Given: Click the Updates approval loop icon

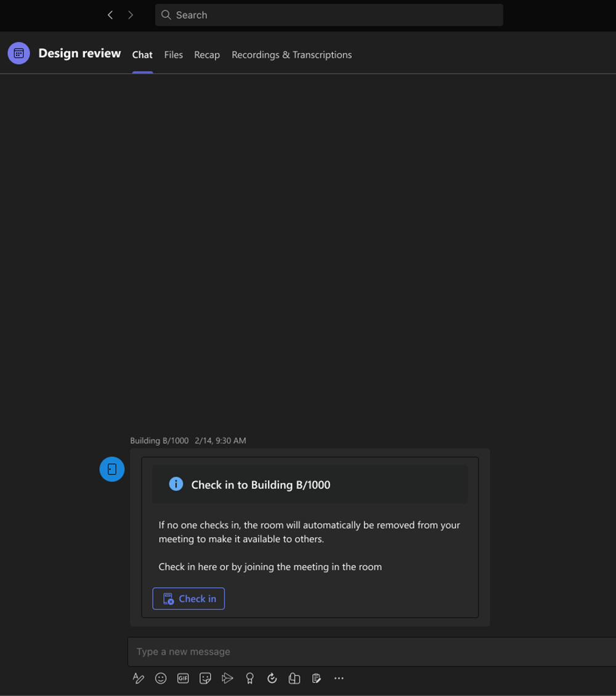Looking at the screenshot, I should click(272, 678).
